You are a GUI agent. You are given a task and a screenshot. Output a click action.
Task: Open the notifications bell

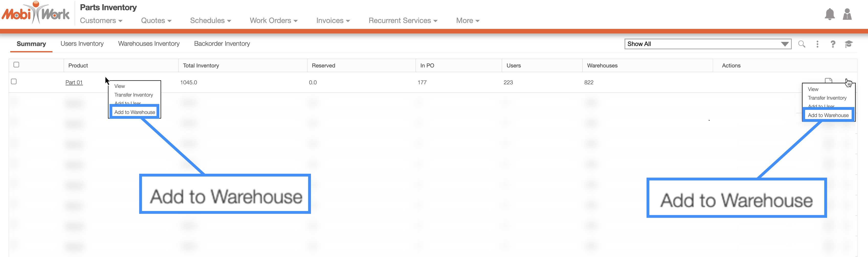[x=829, y=15]
